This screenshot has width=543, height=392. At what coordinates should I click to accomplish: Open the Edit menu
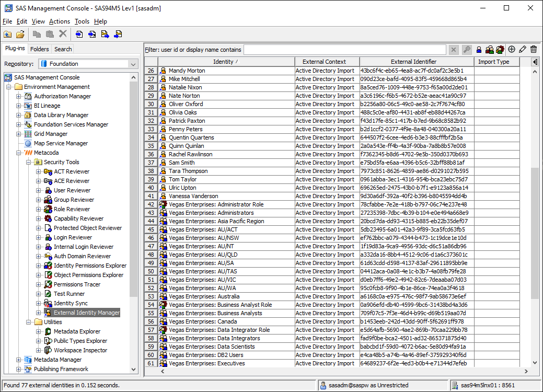coord(22,21)
